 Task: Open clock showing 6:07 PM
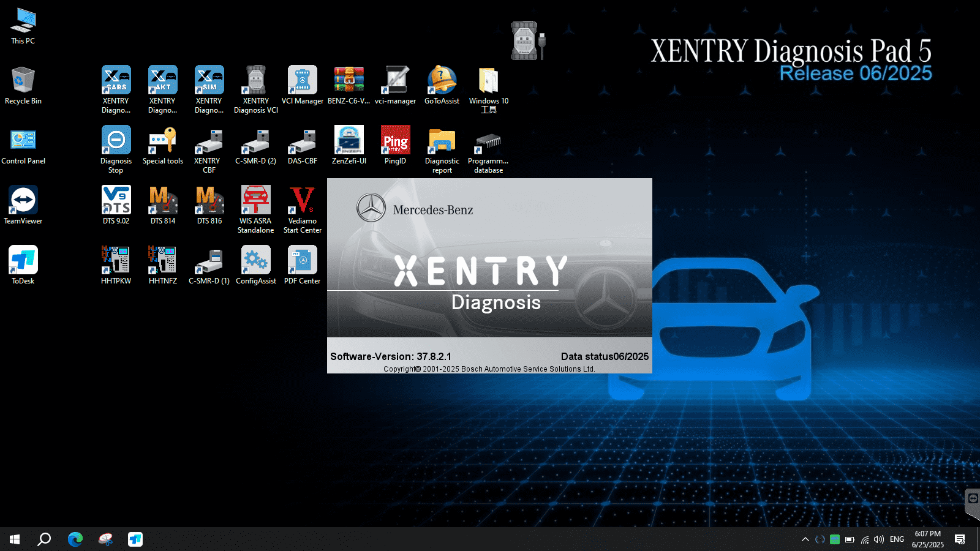[927, 539]
